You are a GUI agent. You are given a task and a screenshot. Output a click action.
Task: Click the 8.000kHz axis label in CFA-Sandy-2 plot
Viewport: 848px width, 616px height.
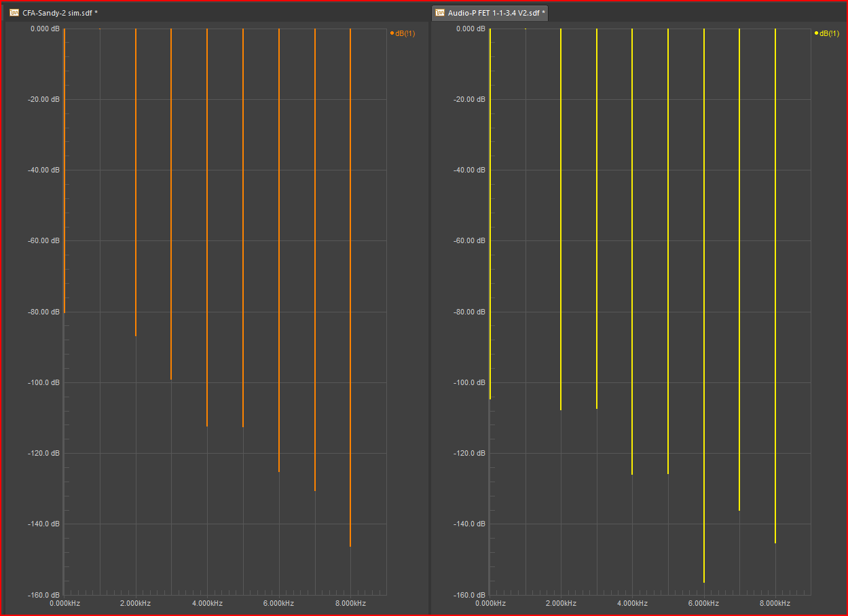pyautogui.click(x=350, y=603)
